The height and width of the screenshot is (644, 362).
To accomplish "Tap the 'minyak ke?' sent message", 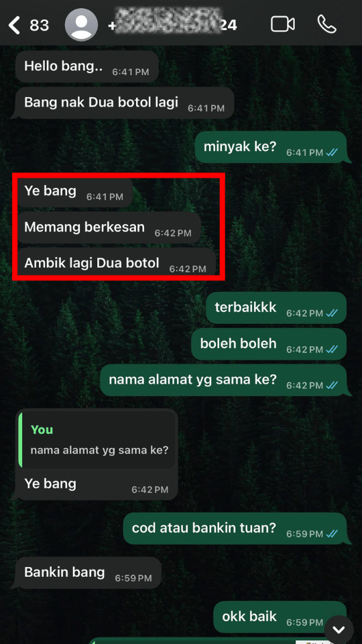I will click(x=270, y=147).
